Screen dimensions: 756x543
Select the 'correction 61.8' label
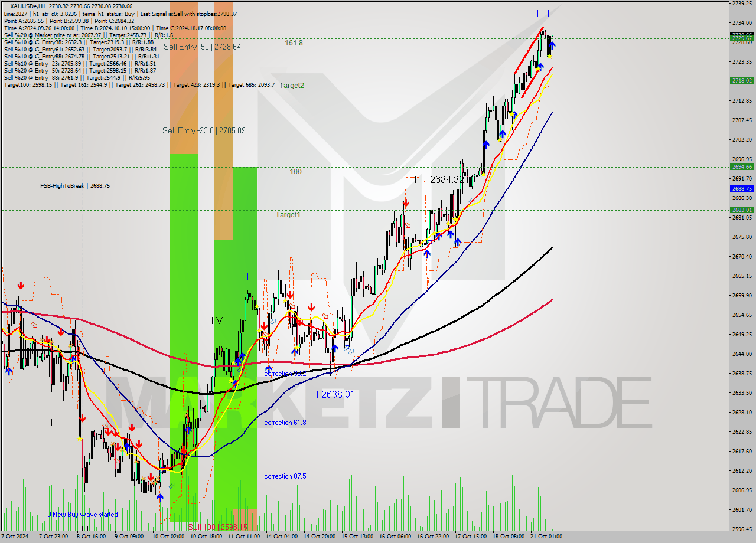(285, 423)
